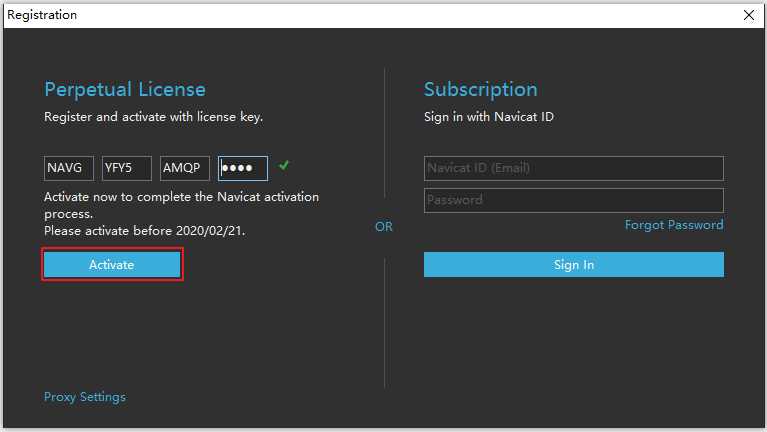Click 'Register and activate with license key.' text
The width and height of the screenshot is (767, 432).
tap(154, 117)
